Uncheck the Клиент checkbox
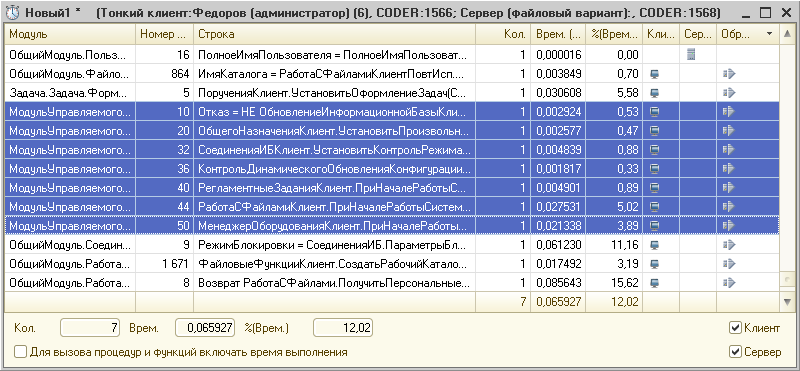 pos(735,328)
